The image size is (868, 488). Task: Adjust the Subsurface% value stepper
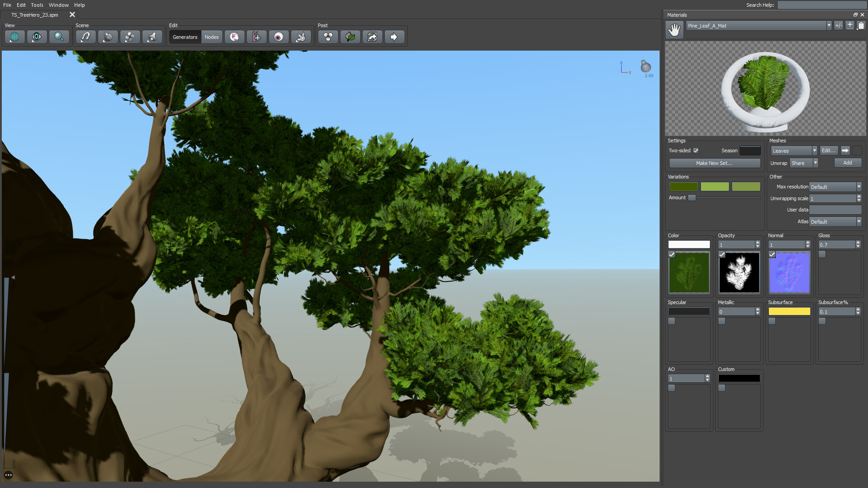pos(858,311)
